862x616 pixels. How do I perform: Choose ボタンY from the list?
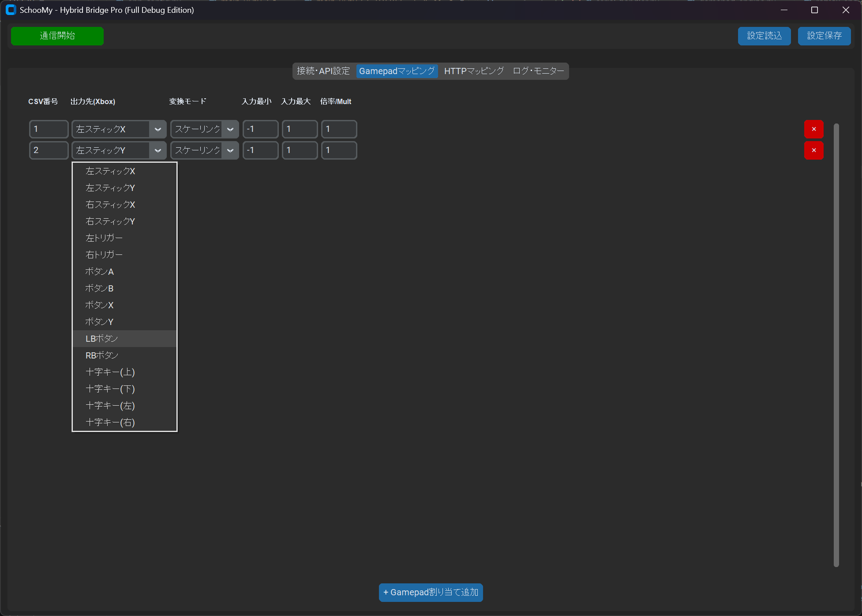(124, 322)
